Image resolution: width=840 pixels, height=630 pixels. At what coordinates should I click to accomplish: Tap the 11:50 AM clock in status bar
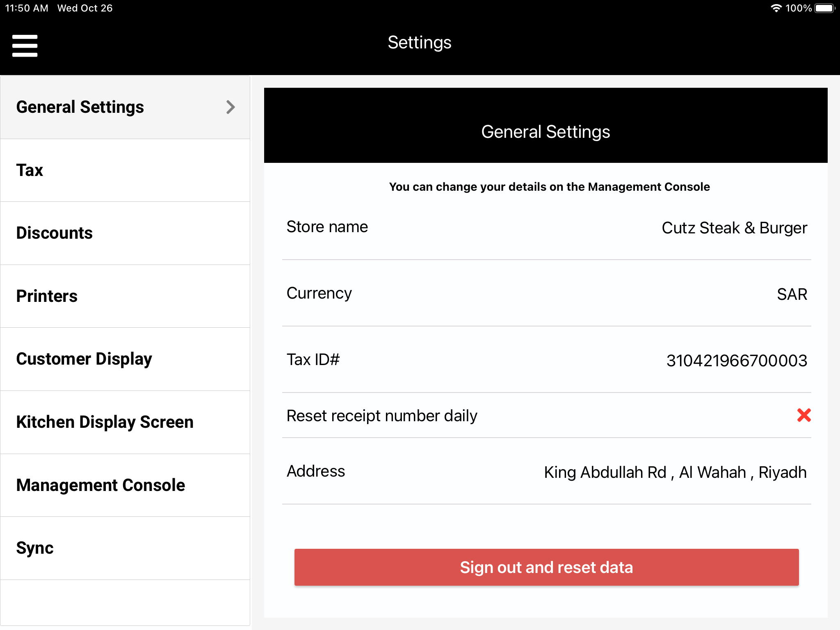coord(27,8)
